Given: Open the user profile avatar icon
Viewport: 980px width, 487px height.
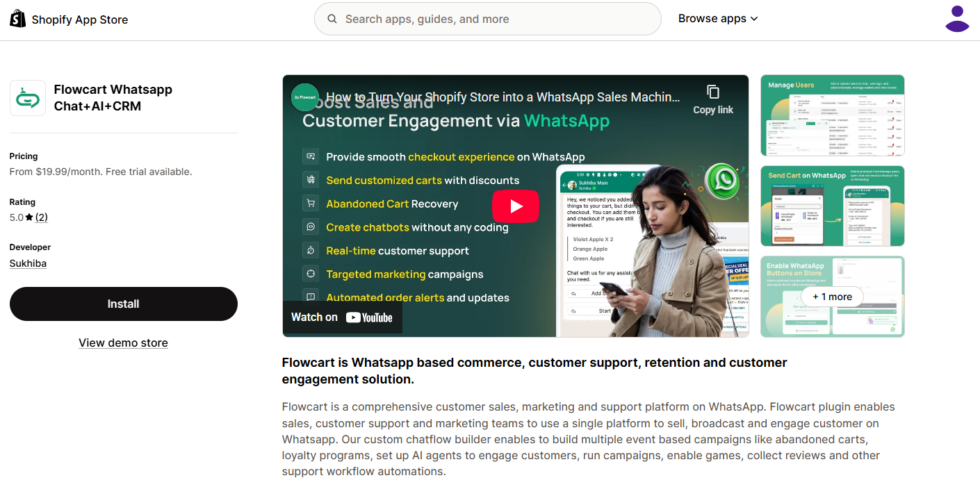Looking at the screenshot, I should pos(957,19).
